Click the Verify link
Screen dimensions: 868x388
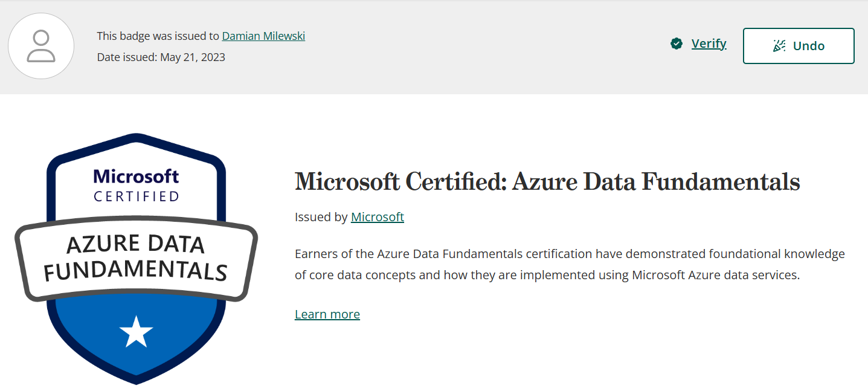point(709,44)
